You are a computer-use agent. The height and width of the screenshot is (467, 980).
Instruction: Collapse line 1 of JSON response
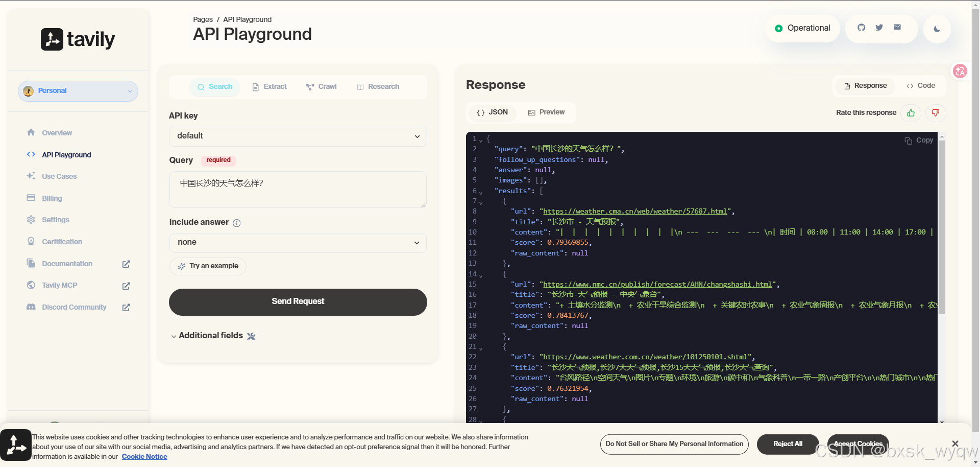tap(481, 140)
